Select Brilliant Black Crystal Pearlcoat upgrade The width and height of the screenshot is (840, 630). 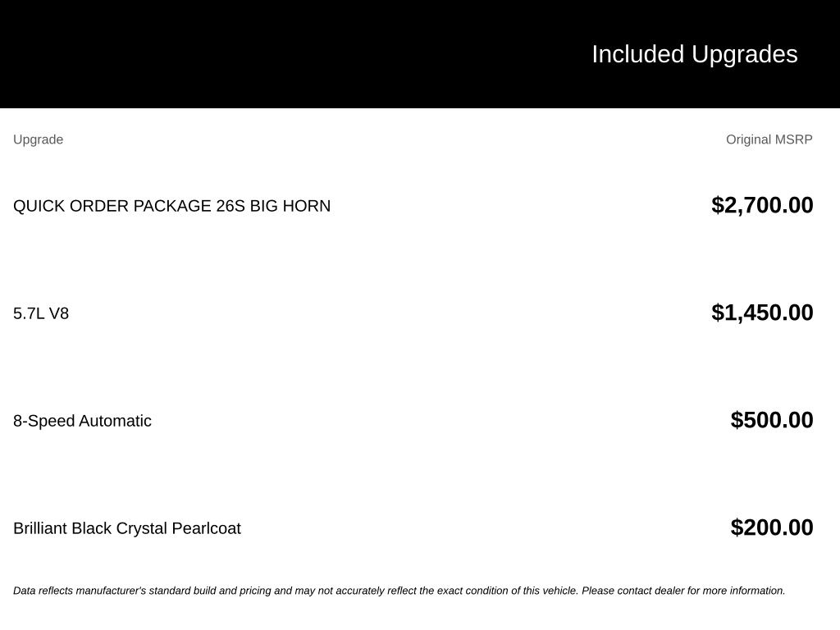tap(127, 529)
